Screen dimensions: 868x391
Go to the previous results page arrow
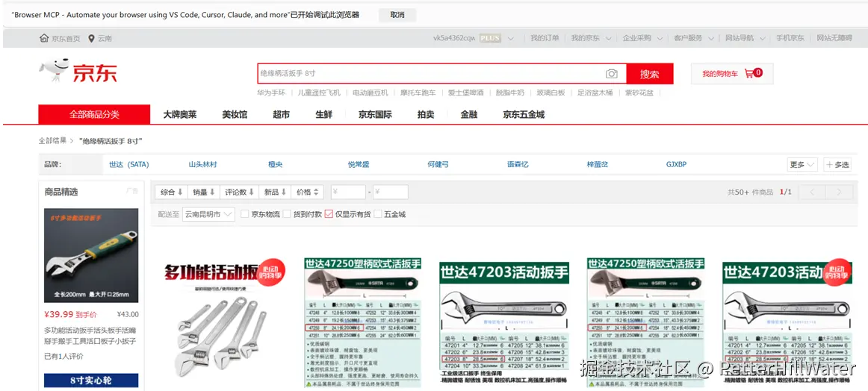tap(813, 192)
